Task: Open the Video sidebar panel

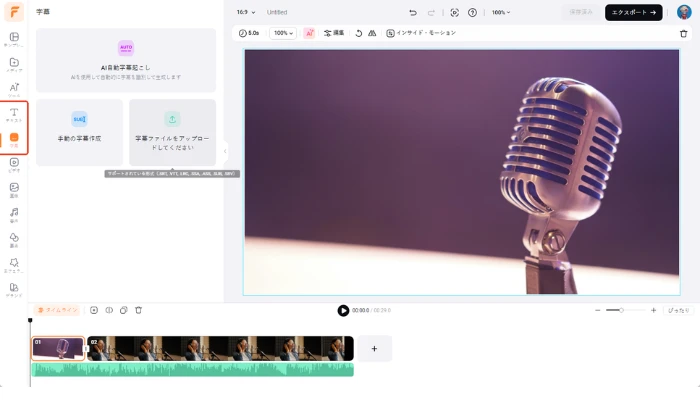Action: point(14,165)
